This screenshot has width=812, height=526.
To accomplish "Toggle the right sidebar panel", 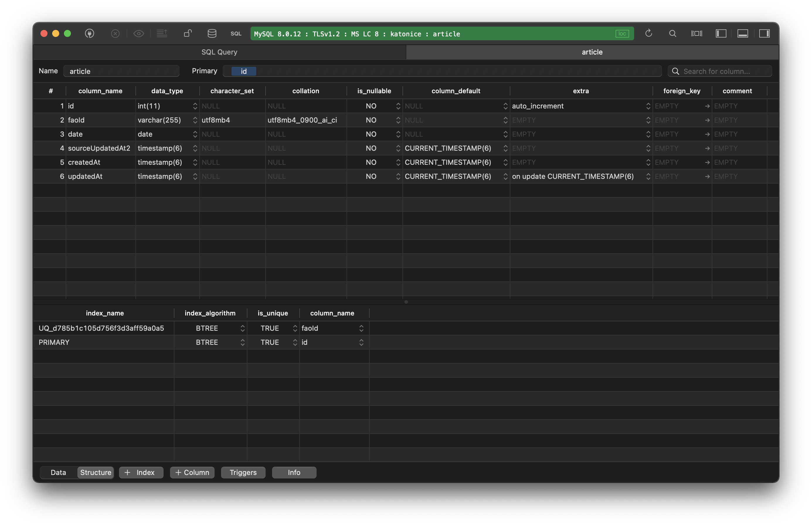I will (765, 33).
